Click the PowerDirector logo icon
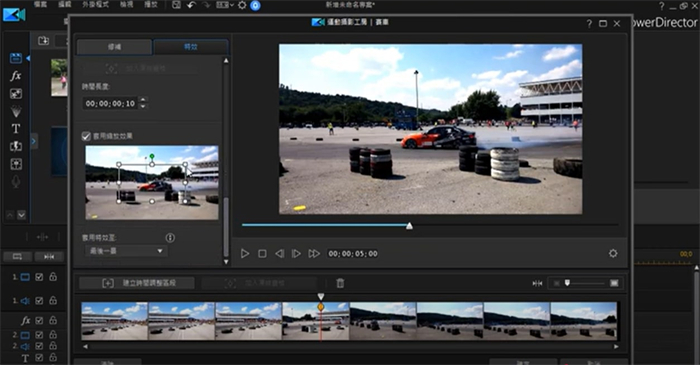 click(14, 15)
